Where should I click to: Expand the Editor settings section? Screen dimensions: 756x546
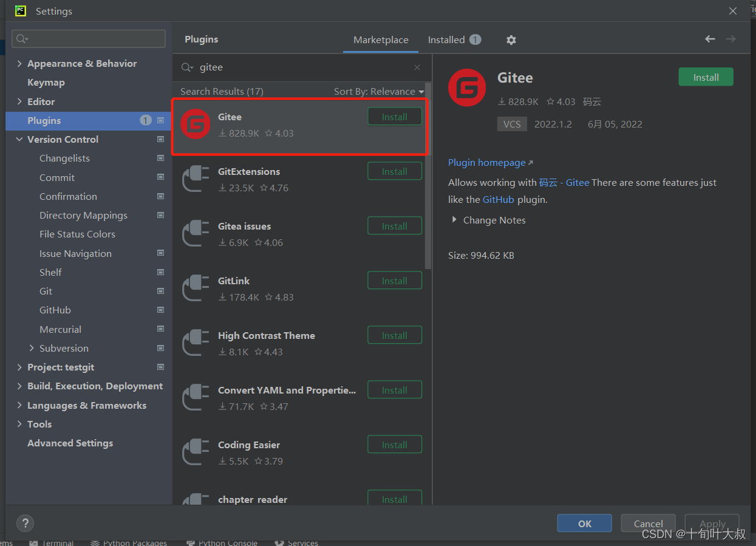click(19, 101)
